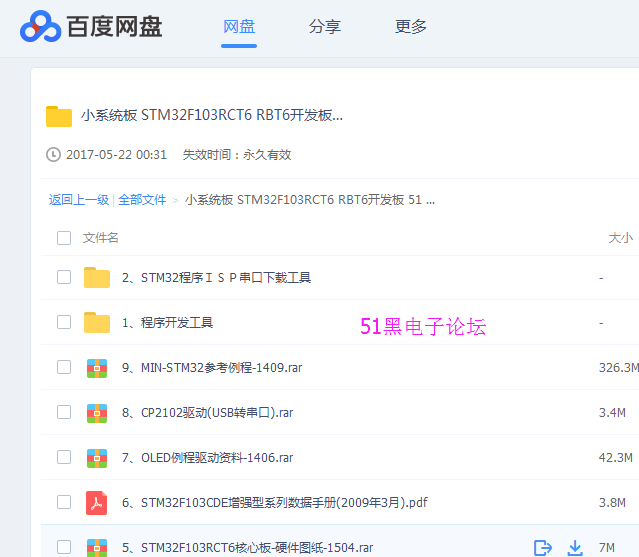Screen dimensions: 639x557
Task: Open file 5、STM32F103RCT6核心板-硬件图纸-1504.rar
Action: click(x=247, y=548)
